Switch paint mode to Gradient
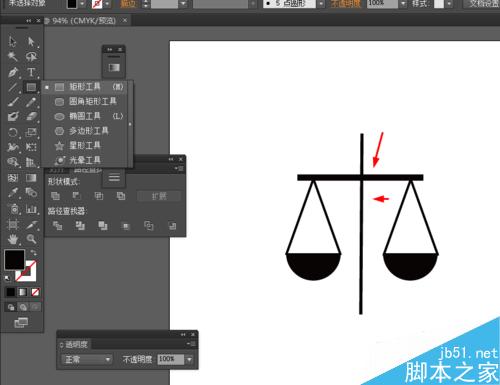The width and height of the screenshot is (500, 385). tap(23, 292)
